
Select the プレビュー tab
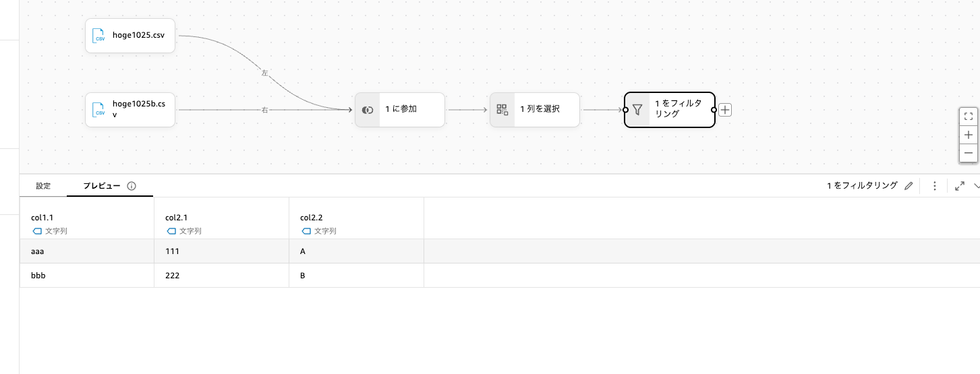click(101, 186)
